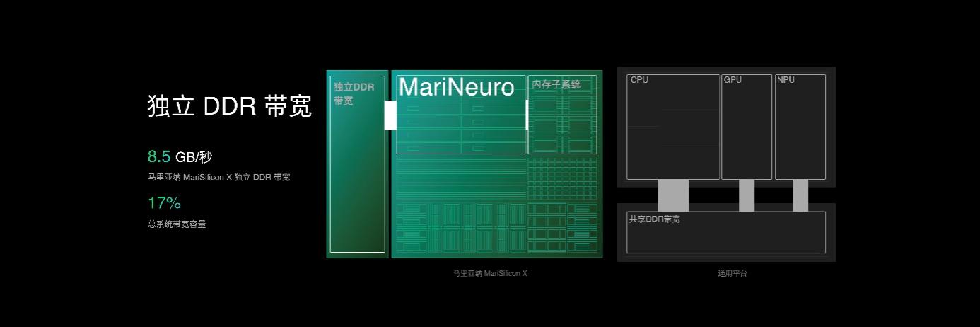Click white connector between MariNeuro and 内存子系统

pyautogui.click(x=527, y=115)
